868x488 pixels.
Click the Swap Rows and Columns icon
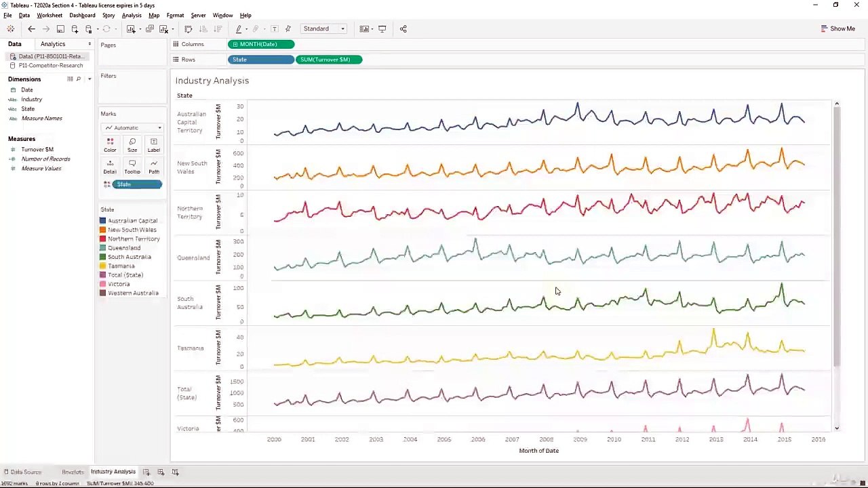pos(188,29)
